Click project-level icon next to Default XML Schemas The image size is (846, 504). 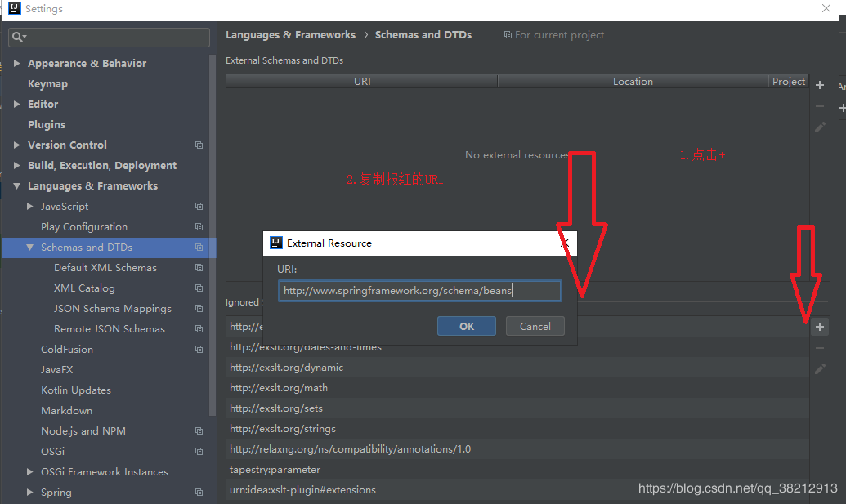[199, 268]
